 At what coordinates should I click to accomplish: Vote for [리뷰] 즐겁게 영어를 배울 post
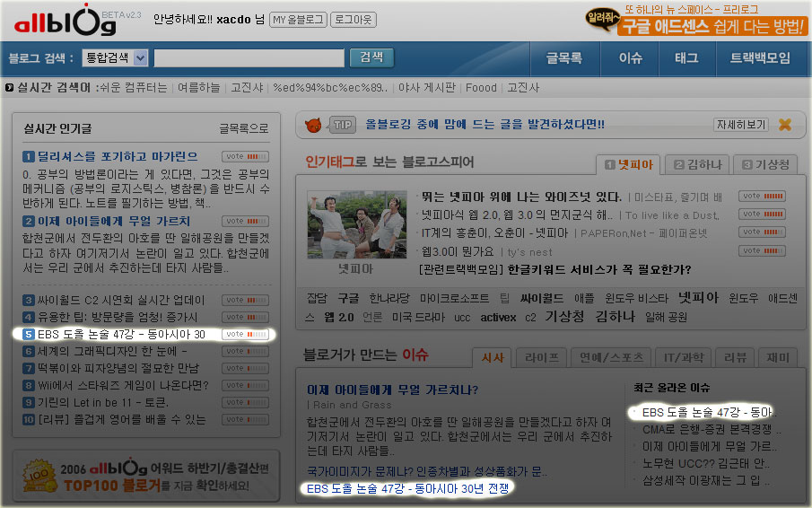pyautogui.click(x=246, y=419)
